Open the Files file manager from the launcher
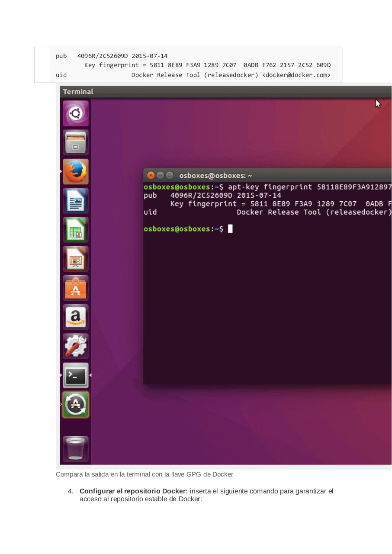392x554 pixels. point(75,142)
